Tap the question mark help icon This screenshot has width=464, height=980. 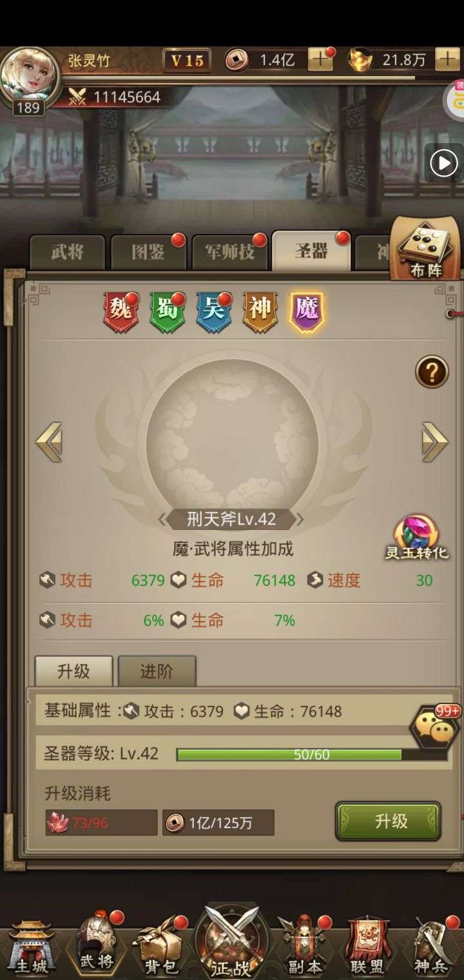click(x=431, y=372)
